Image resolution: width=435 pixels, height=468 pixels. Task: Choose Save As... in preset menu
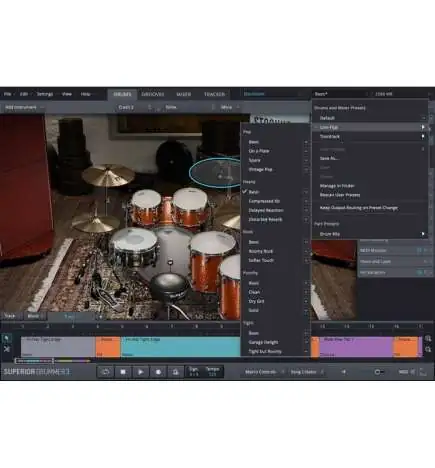330,158
